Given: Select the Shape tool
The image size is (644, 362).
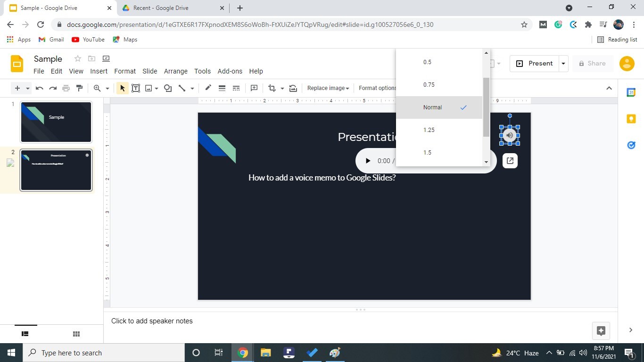Looking at the screenshot, I should point(168,88).
